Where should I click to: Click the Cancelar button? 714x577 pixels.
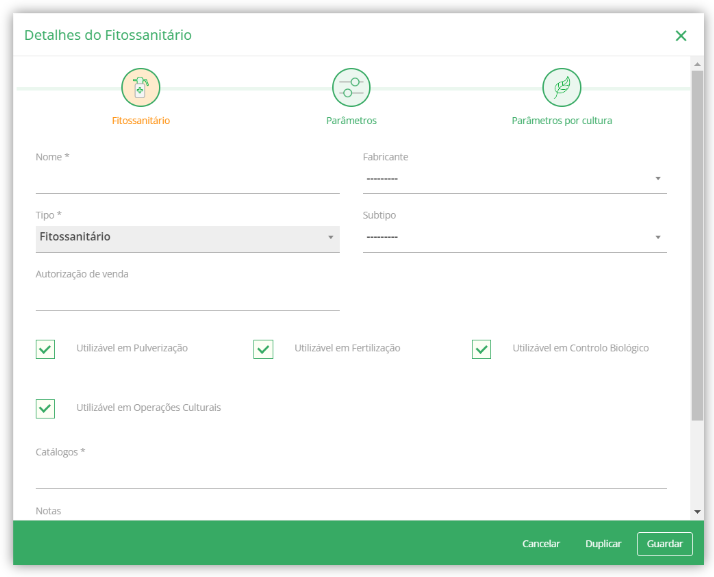[541, 544]
